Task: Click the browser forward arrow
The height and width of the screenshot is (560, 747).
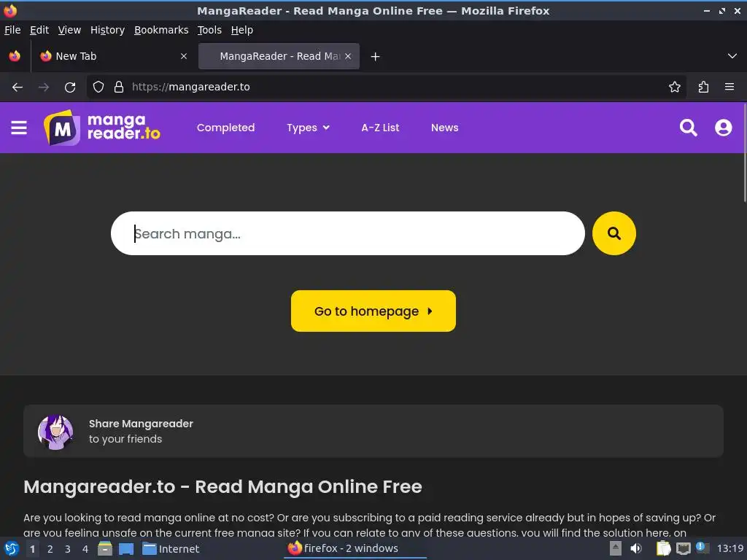Action: 44,87
